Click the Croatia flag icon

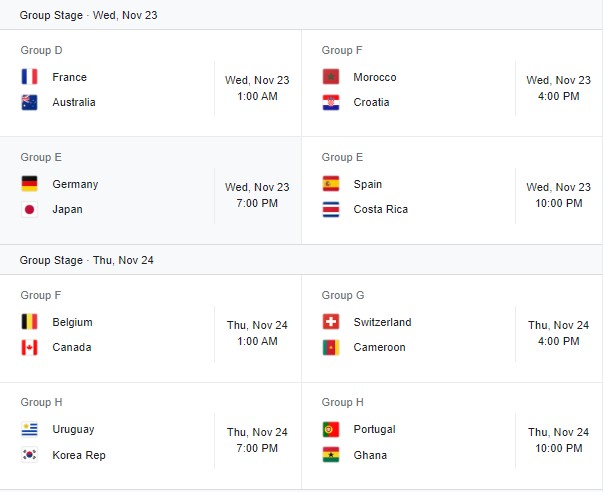click(x=331, y=102)
